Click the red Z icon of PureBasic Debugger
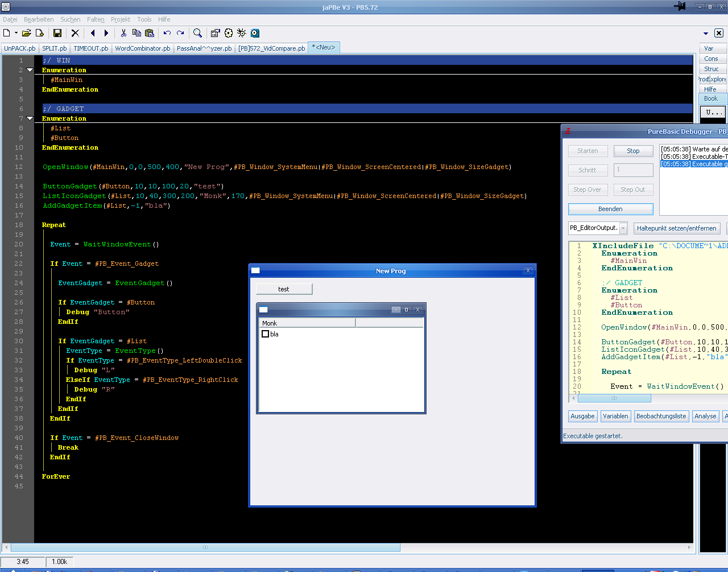Screen dimensions: 728x572 tap(568, 131)
